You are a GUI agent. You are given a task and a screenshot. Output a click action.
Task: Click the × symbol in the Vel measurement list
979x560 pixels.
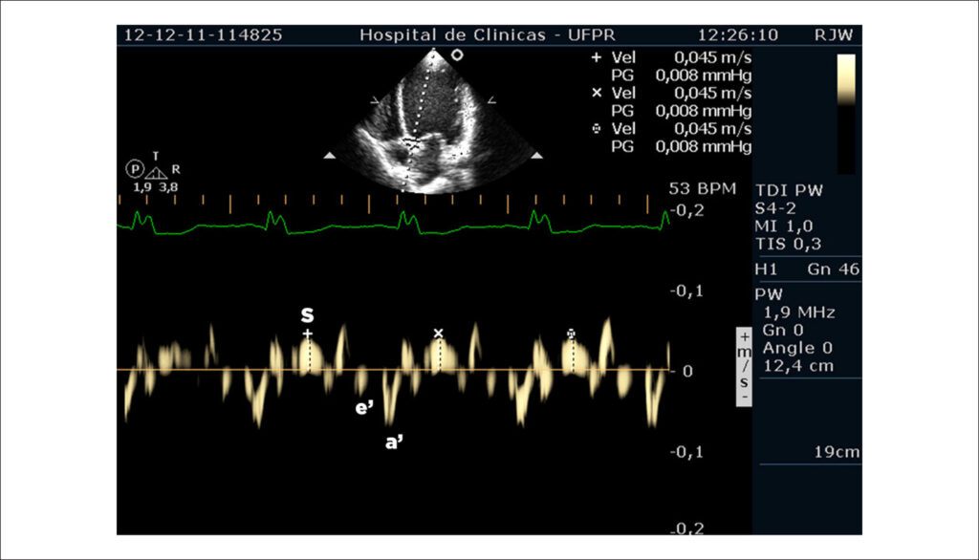[597, 93]
